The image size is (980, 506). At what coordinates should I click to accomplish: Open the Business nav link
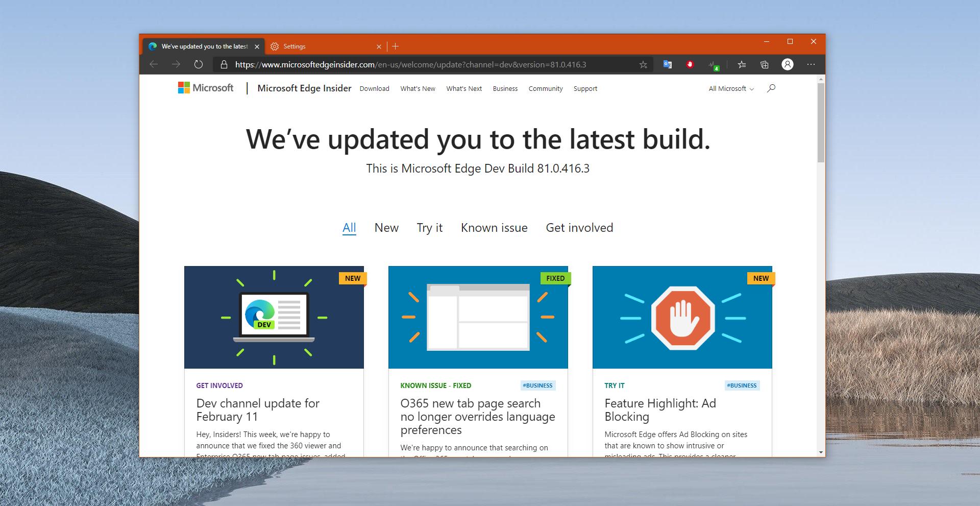click(x=505, y=89)
